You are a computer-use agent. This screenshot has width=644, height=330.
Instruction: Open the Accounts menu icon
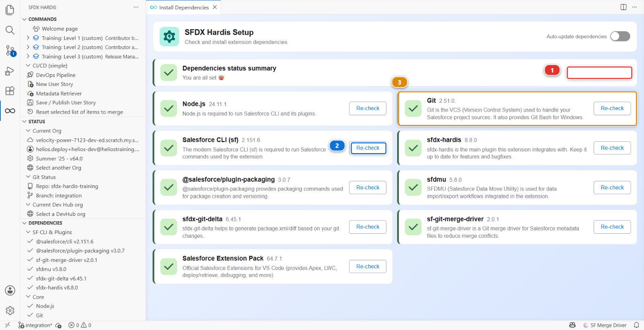coord(10,291)
